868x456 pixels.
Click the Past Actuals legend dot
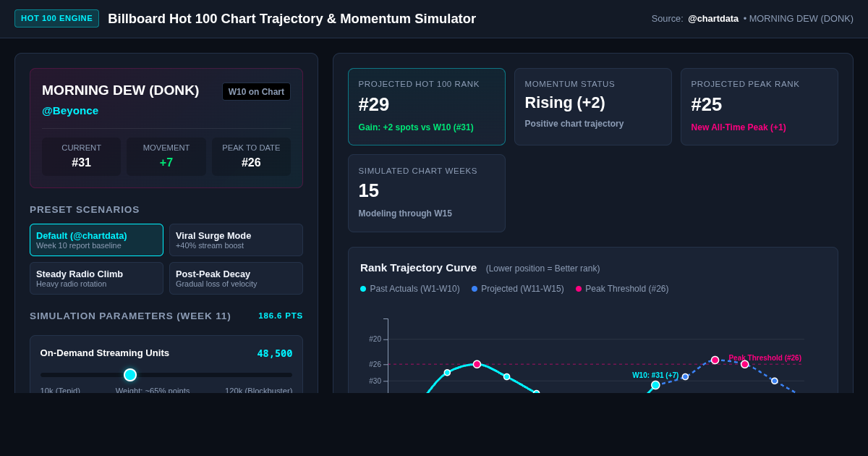[x=363, y=289]
